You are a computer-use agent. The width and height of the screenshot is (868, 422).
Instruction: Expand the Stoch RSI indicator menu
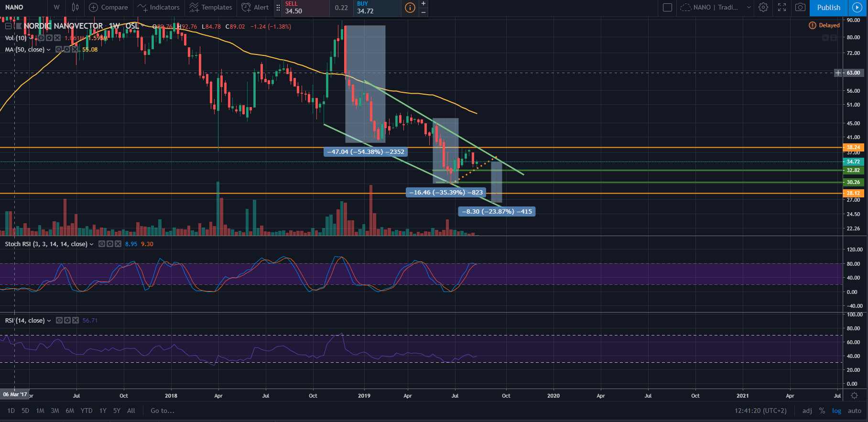[91, 244]
